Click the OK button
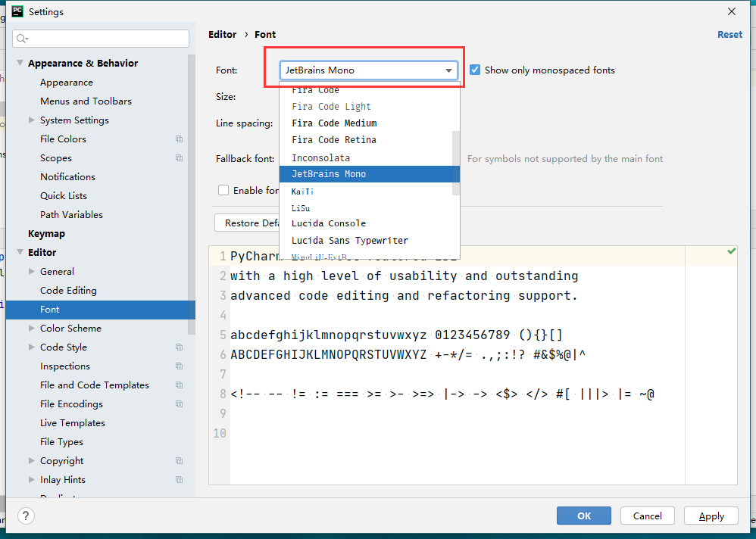Viewport: 756px width, 539px height. 584,516
